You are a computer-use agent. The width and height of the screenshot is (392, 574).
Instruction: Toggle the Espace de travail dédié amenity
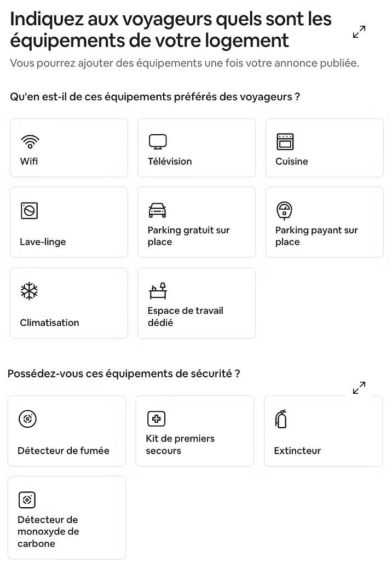(x=196, y=302)
